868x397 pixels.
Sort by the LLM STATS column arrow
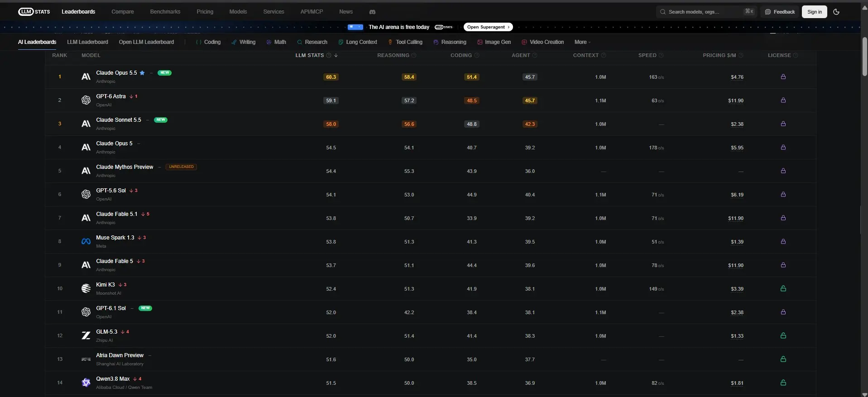click(x=336, y=55)
